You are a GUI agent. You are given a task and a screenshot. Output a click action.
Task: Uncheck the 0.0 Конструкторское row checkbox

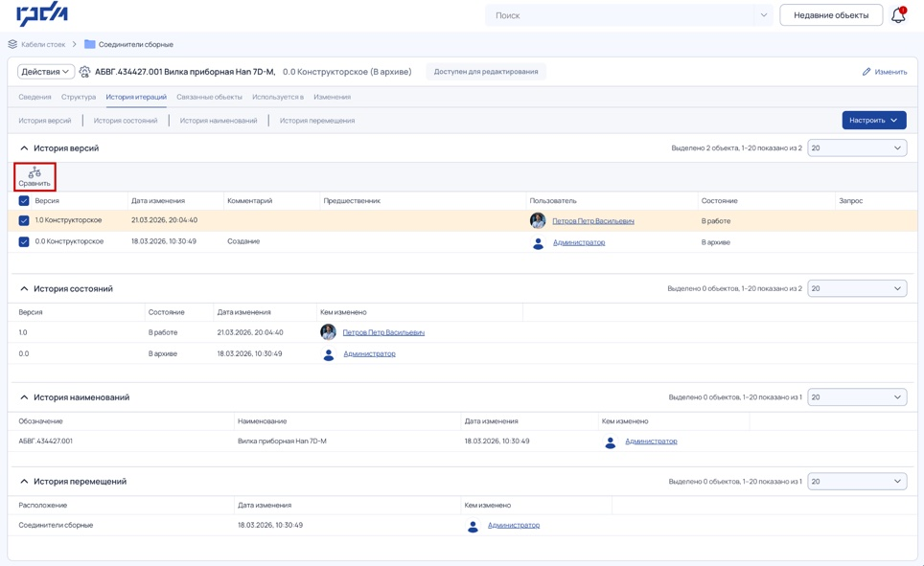[x=24, y=241]
